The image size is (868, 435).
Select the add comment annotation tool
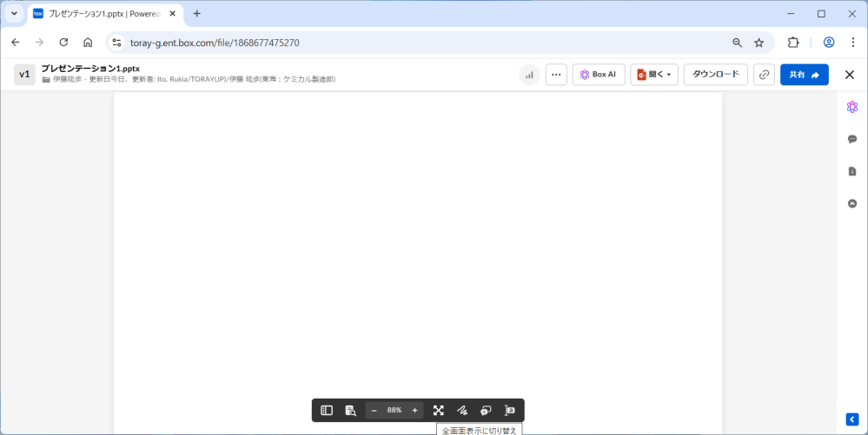click(x=486, y=410)
